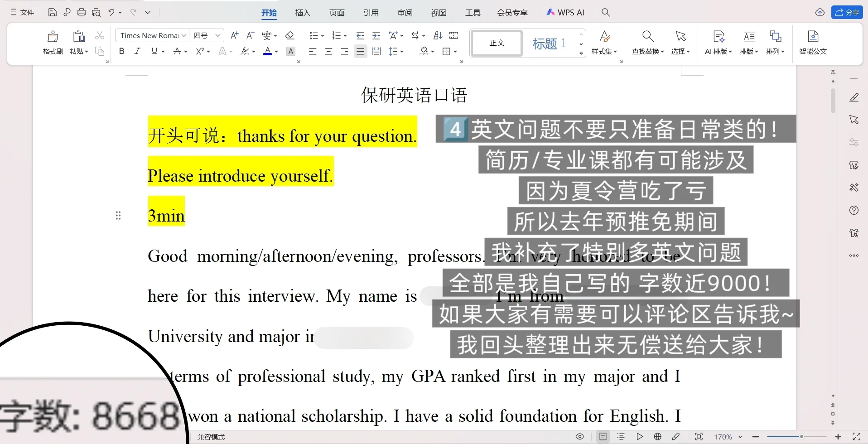
Task: Click the paragraph drag handle beside 3min
Action: pyautogui.click(x=118, y=216)
